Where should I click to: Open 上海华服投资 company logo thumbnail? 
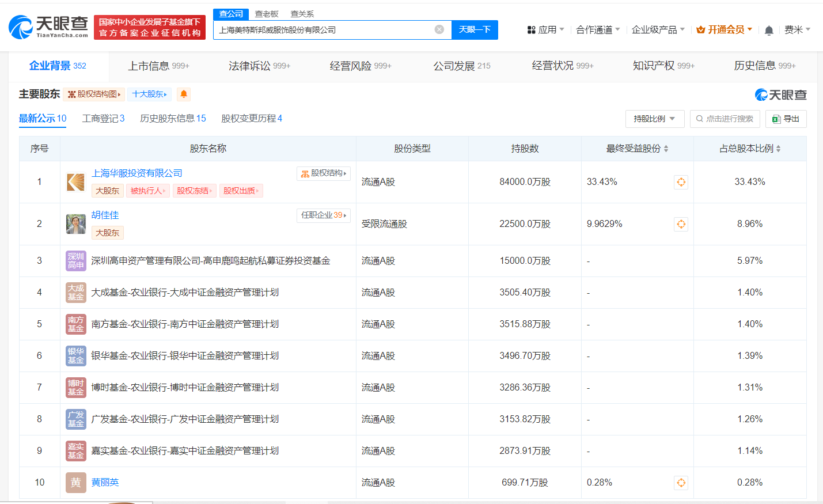pyautogui.click(x=75, y=182)
